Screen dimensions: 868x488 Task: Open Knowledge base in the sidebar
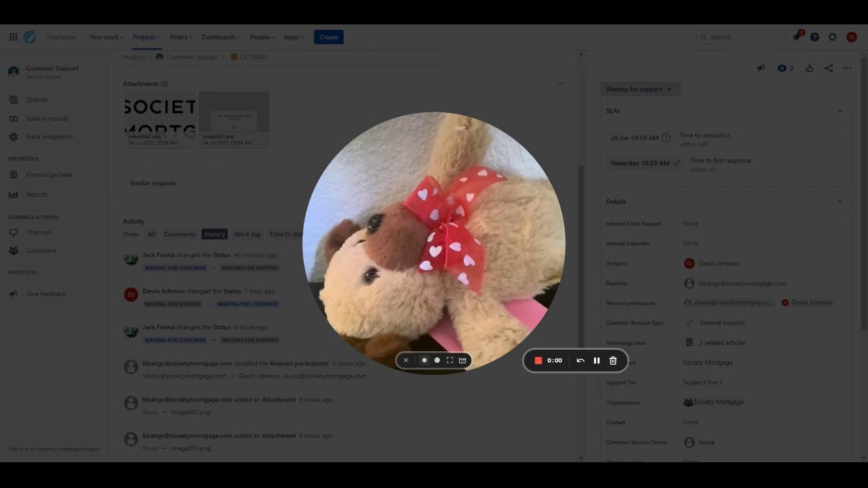click(x=49, y=175)
